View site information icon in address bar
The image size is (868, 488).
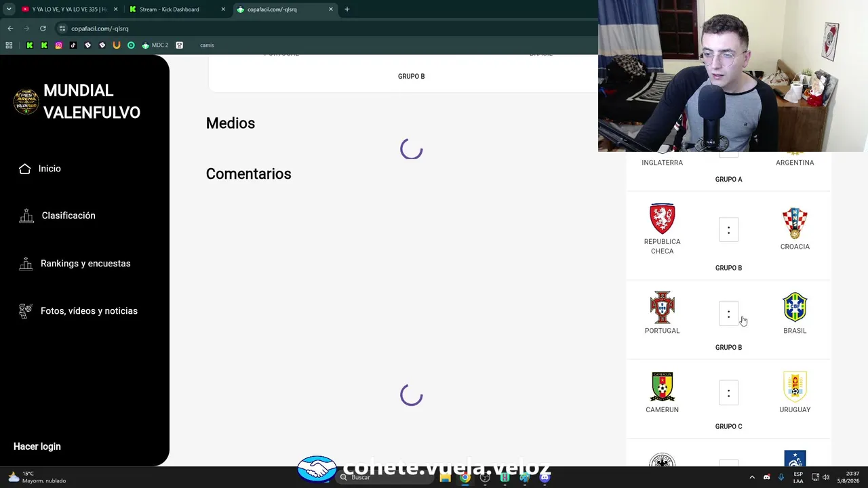tap(62, 28)
